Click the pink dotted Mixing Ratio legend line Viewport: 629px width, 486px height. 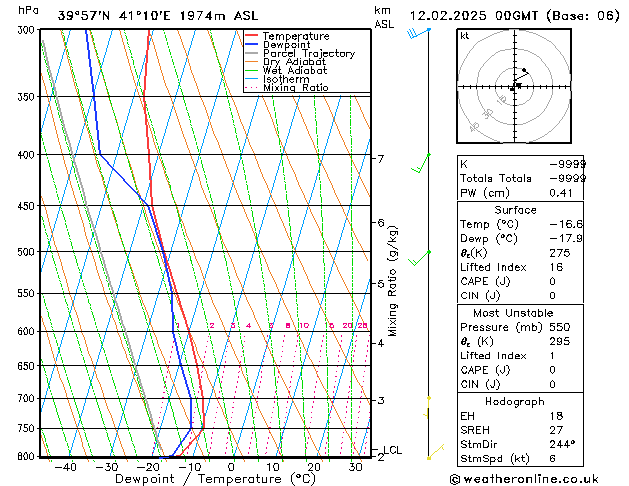tap(251, 87)
